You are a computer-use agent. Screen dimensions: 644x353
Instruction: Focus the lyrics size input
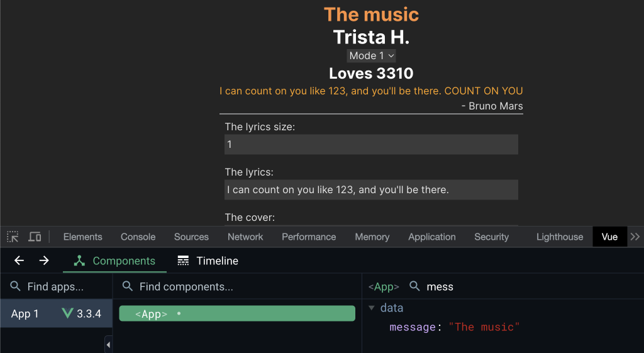[371, 144]
